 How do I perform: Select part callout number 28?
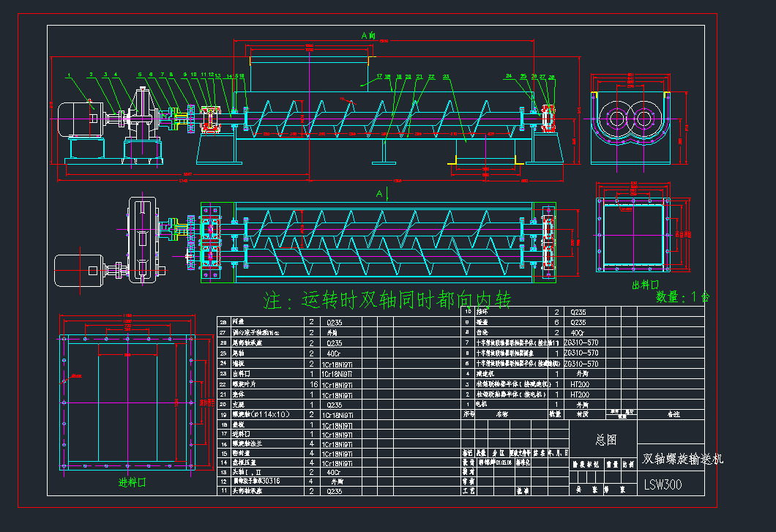551,76
